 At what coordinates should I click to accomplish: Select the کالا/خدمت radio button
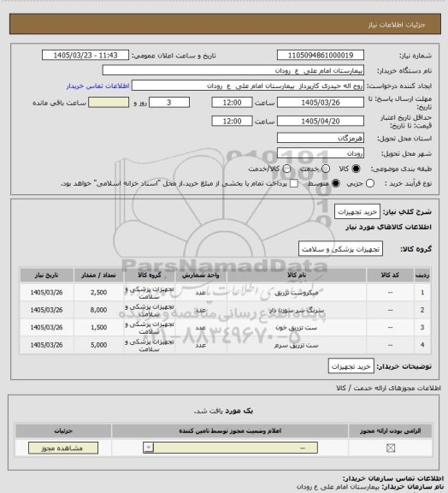[x=286, y=169]
